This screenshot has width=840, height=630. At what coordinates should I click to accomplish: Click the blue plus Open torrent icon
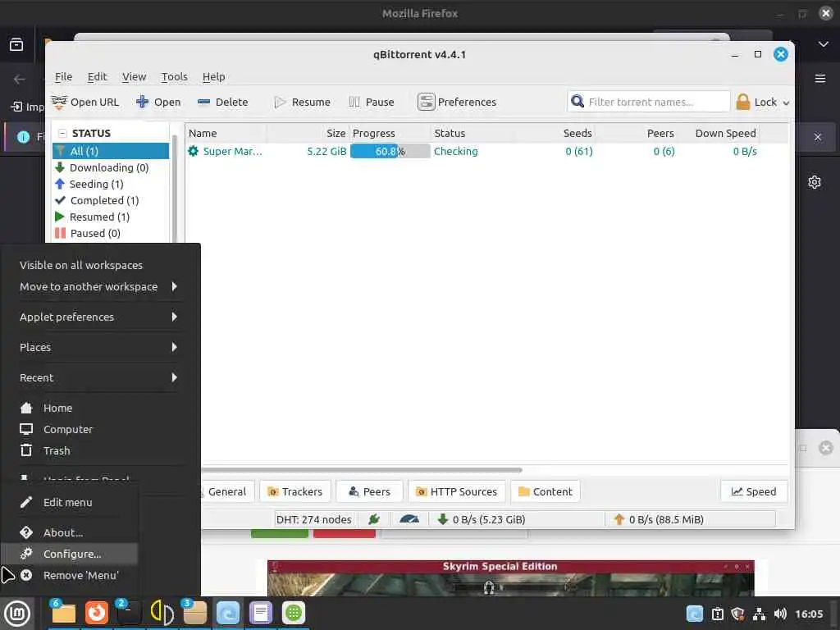click(142, 102)
